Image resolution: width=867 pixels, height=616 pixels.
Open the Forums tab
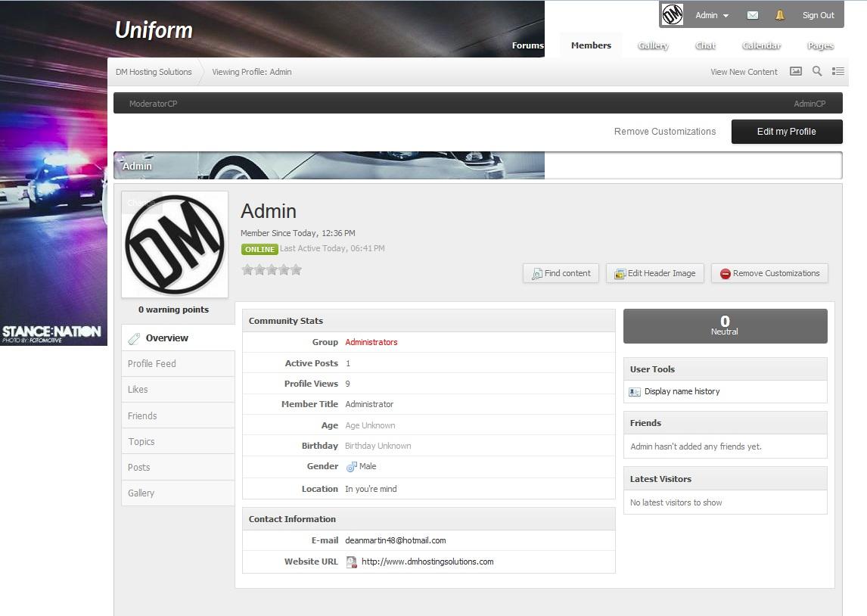coord(527,45)
